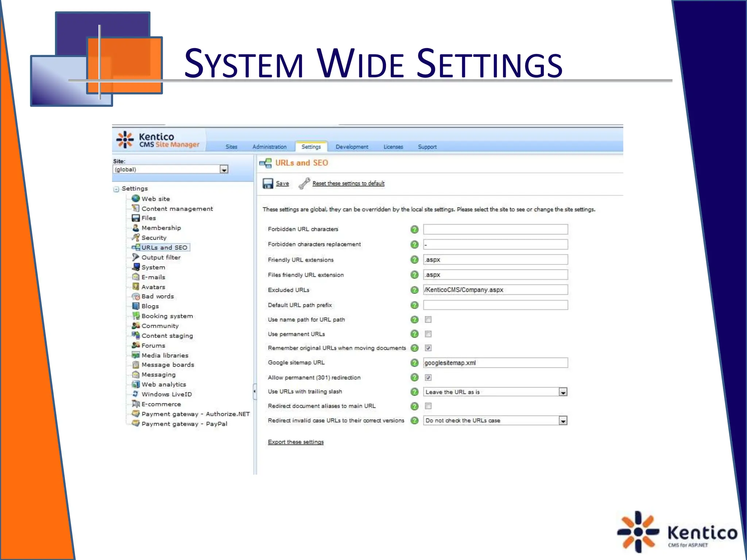Click the Content management icon
Screen dimensions: 747x560
tap(136, 209)
